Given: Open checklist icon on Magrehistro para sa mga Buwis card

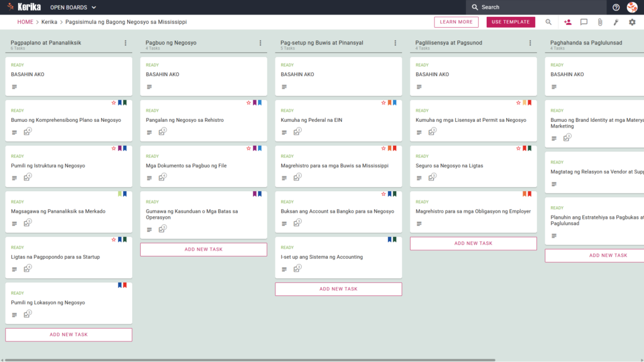Looking at the screenshot, I should point(297,177).
